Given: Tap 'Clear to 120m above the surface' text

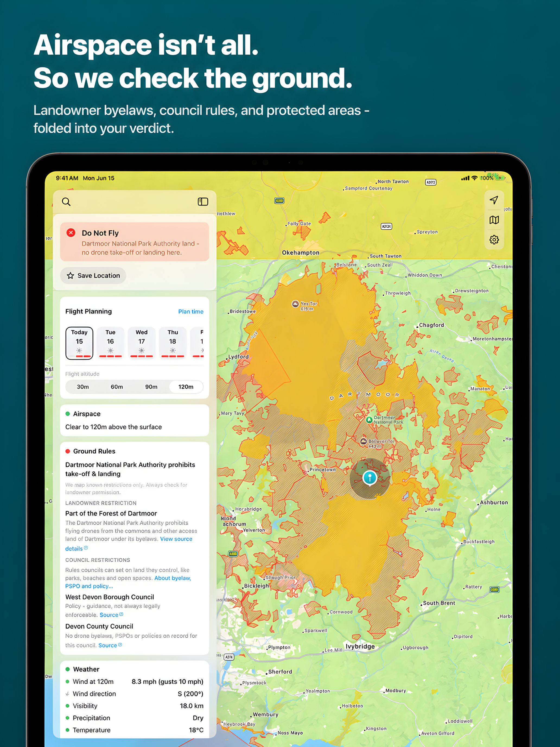Looking at the screenshot, I should (x=113, y=427).
